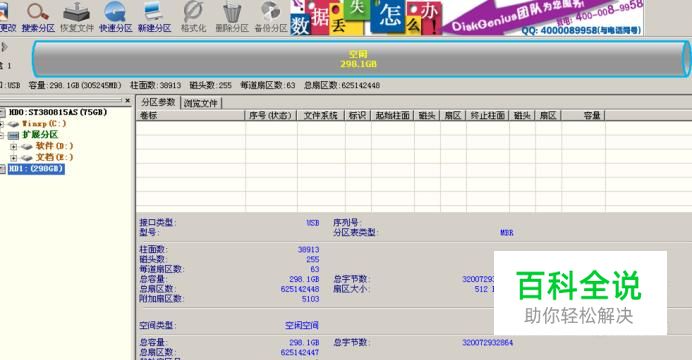Select HD1:(298GB) disk in tree
692x360 pixels.
36,169
